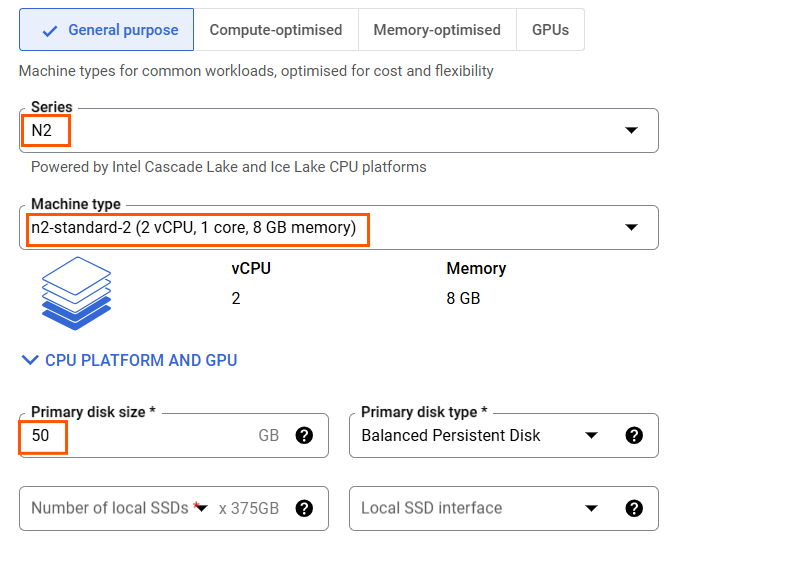Click the checkmark icon on General purpose tab
The image size is (790, 569).
pyautogui.click(x=50, y=31)
